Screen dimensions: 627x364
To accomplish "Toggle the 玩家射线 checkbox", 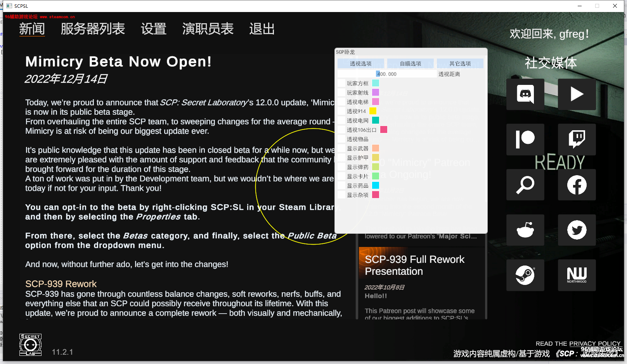I will 341,93.
